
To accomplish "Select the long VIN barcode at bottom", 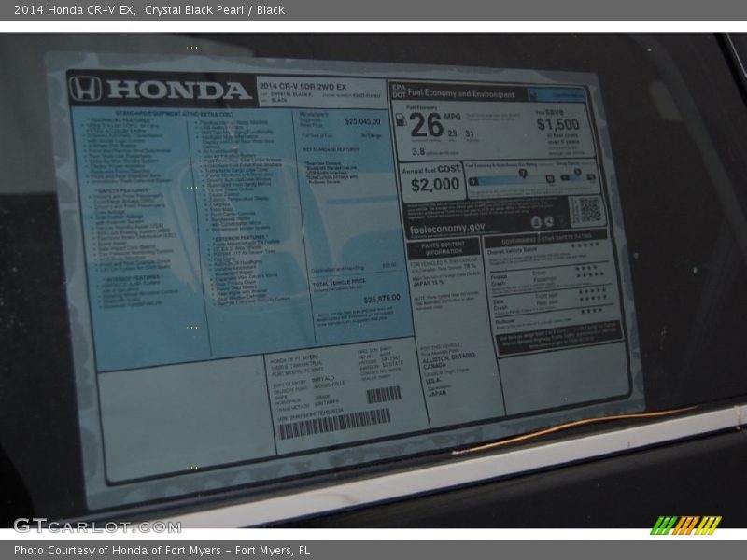I will point(335,424).
